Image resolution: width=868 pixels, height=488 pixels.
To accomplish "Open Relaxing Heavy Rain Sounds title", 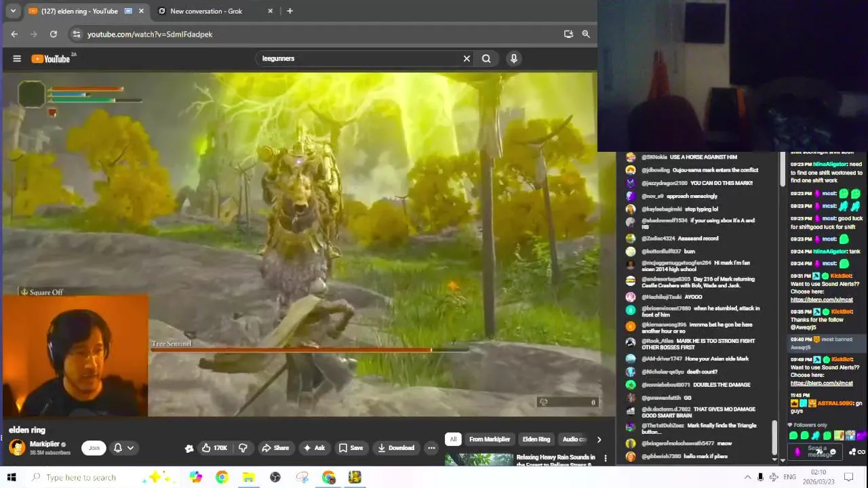I will [556, 460].
